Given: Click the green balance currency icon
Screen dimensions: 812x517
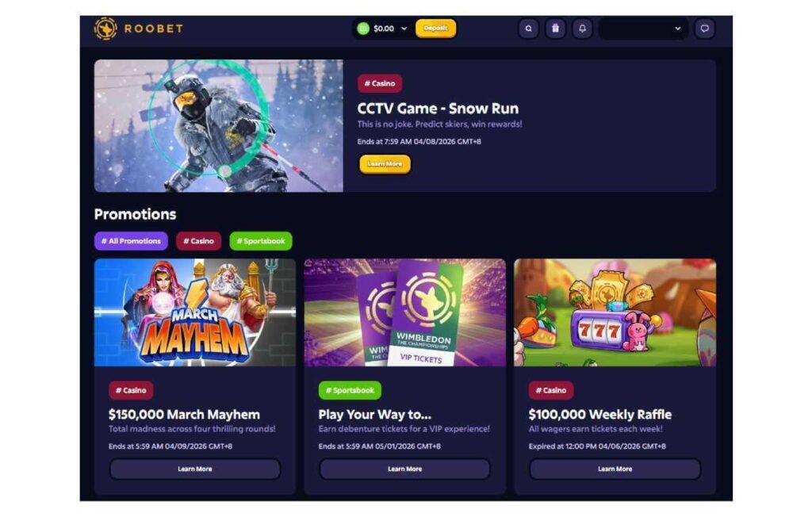Looking at the screenshot, I should click(363, 29).
